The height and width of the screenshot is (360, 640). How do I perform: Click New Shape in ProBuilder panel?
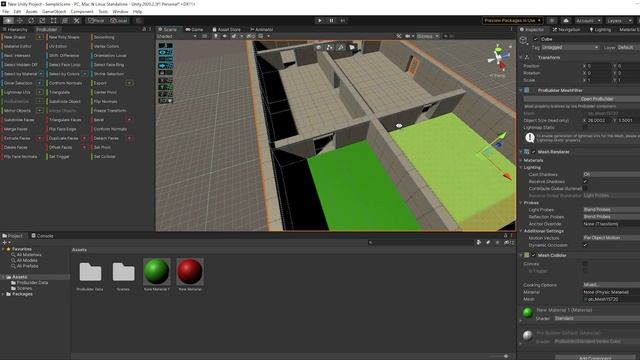15,37
